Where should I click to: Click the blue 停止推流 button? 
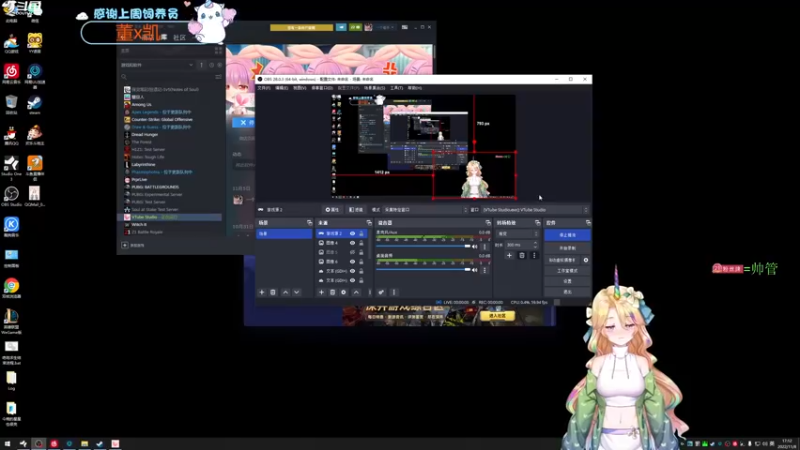pyautogui.click(x=567, y=235)
